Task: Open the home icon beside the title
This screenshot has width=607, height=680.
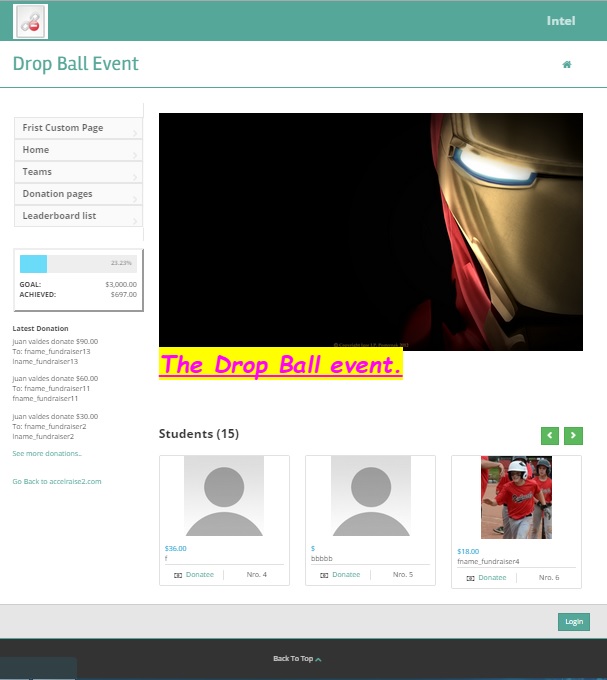Action: tap(567, 65)
